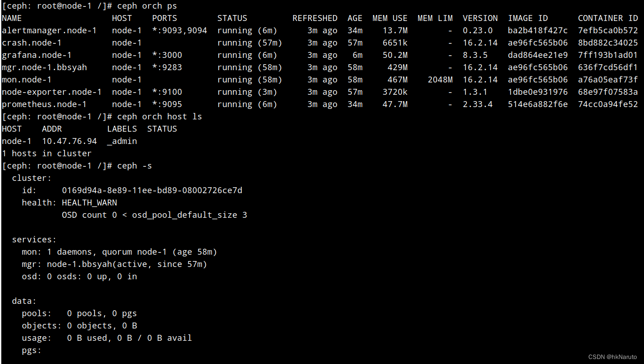The image size is (644, 364).
Task: Click the 'ceph -s' command text
Action: 134,166
